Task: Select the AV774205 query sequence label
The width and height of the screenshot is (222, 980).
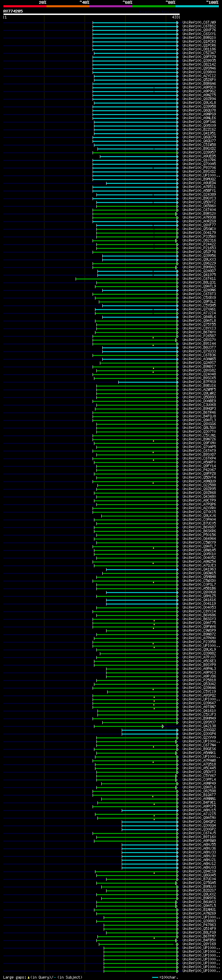Action: pyautogui.click(x=13, y=11)
